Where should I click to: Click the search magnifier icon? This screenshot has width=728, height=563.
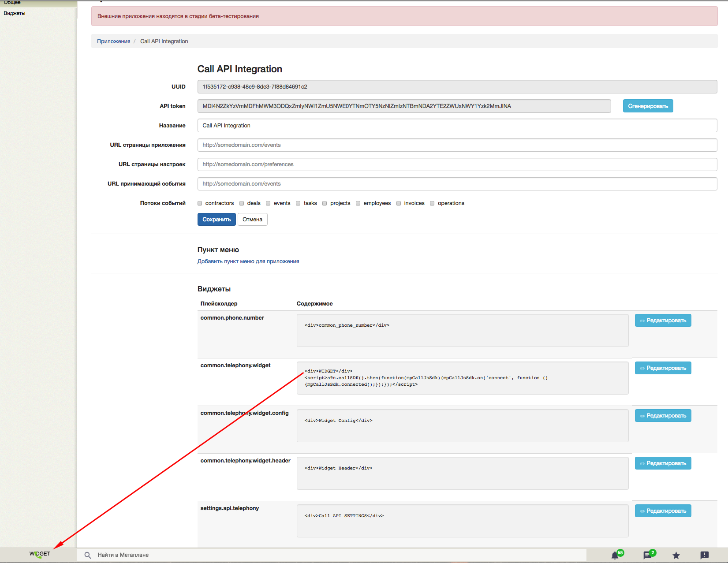click(88, 555)
